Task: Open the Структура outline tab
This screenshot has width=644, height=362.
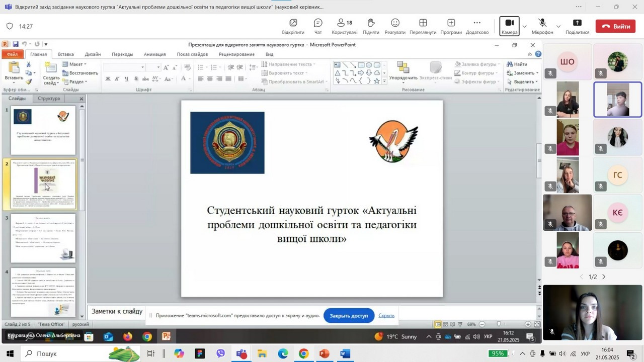Action: (49, 99)
